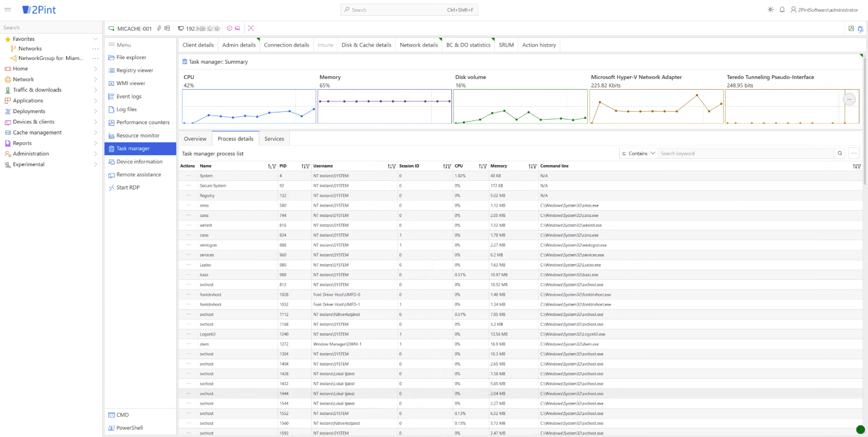Open the notifications bell

[782, 10]
